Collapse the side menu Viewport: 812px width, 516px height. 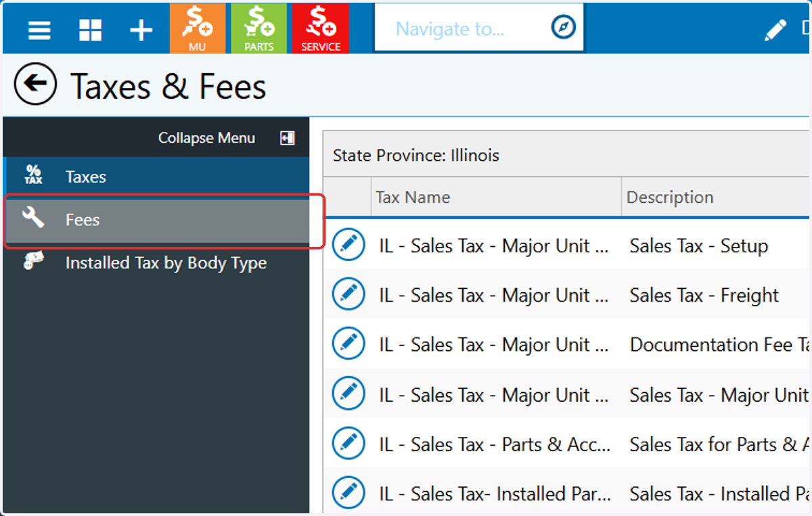coord(206,138)
